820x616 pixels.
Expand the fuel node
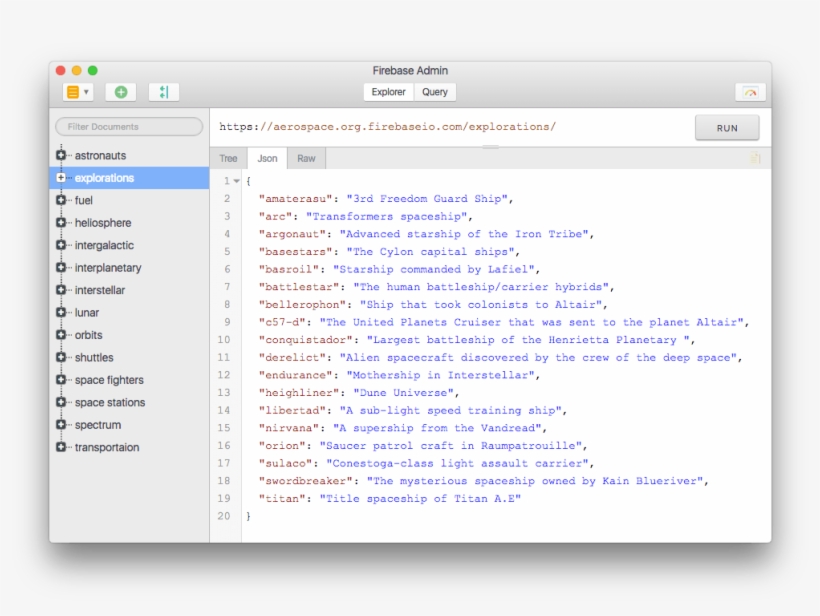tap(61, 200)
